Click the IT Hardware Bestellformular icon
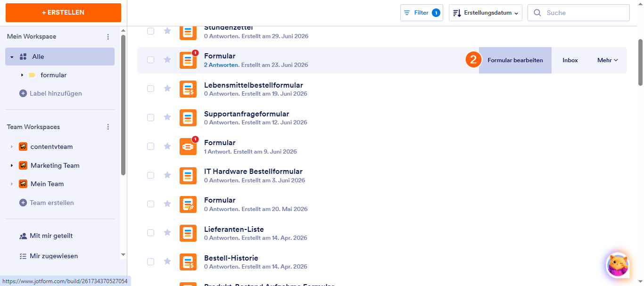This screenshot has height=286, width=644. point(188,175)
